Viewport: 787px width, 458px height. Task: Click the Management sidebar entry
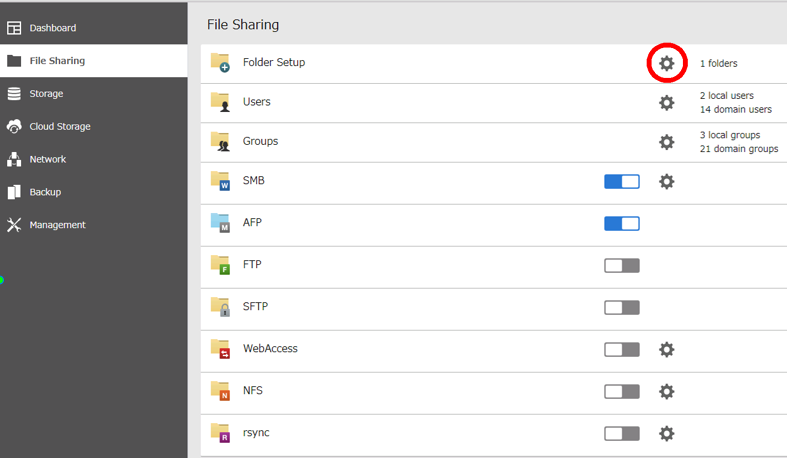pos(57,225)
